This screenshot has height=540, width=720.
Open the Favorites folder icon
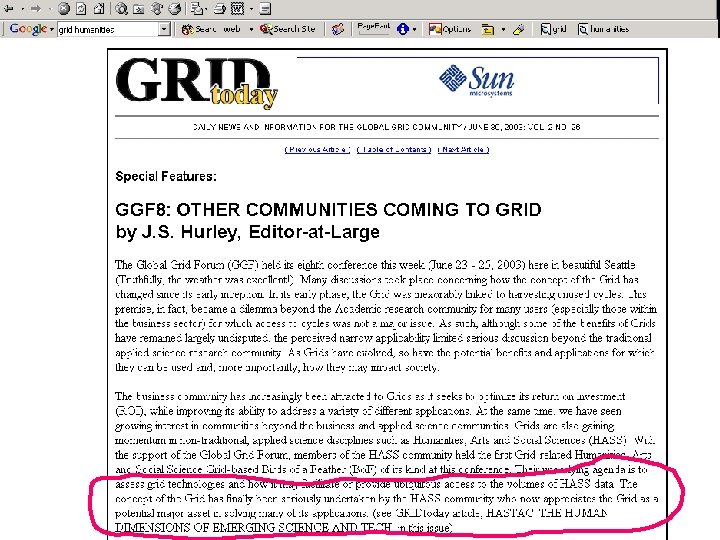pos(139,8)
